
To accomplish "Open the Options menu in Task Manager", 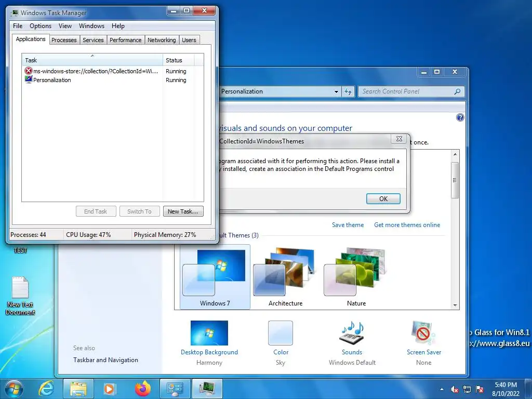I will [x=41, y=26].
